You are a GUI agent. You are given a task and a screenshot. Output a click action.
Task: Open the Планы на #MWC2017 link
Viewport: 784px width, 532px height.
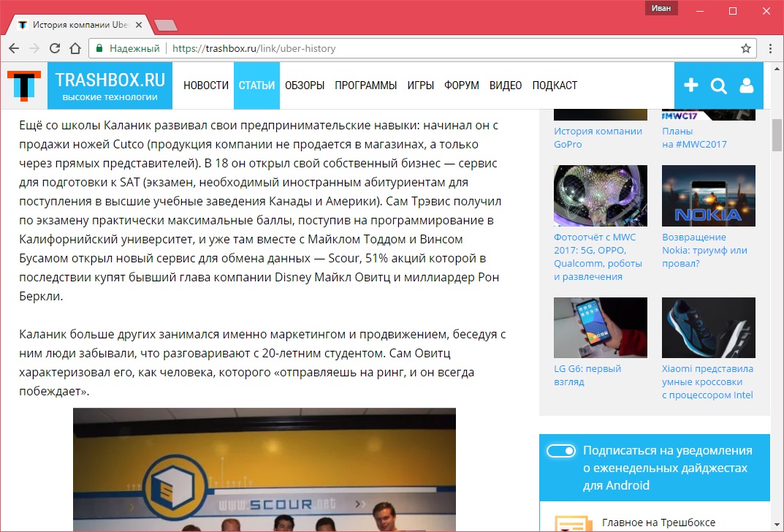695,137
